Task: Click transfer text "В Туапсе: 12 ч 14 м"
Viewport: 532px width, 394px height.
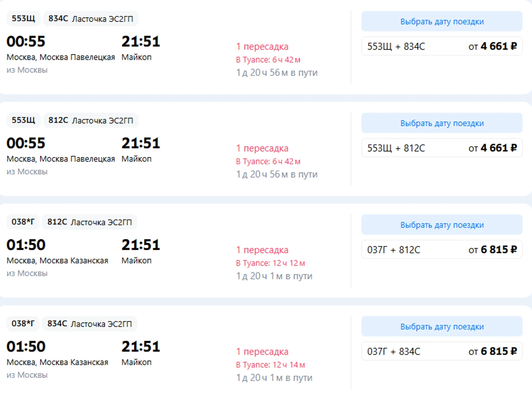Action: (x=270, y=365)
